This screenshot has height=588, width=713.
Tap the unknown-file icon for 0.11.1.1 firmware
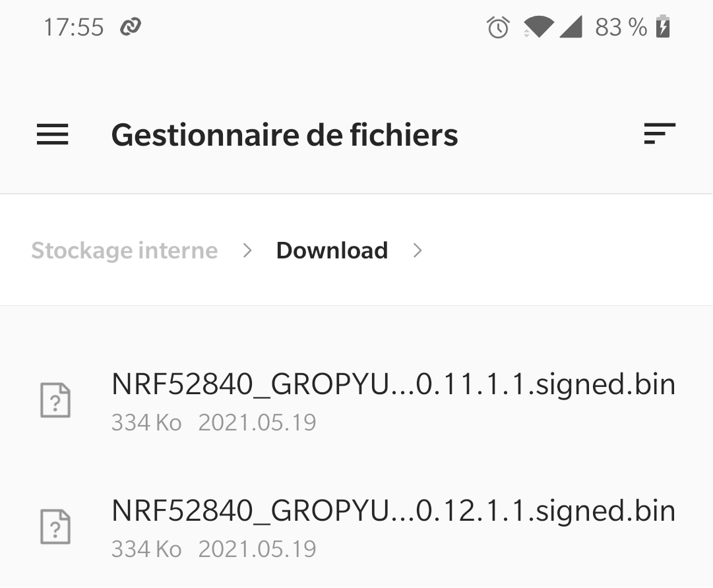pos(55,400)
